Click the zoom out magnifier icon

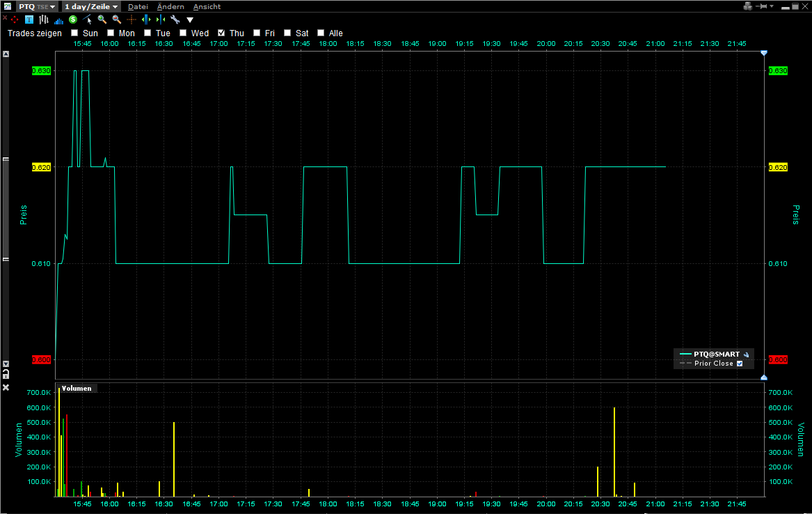tap(116, 20)
